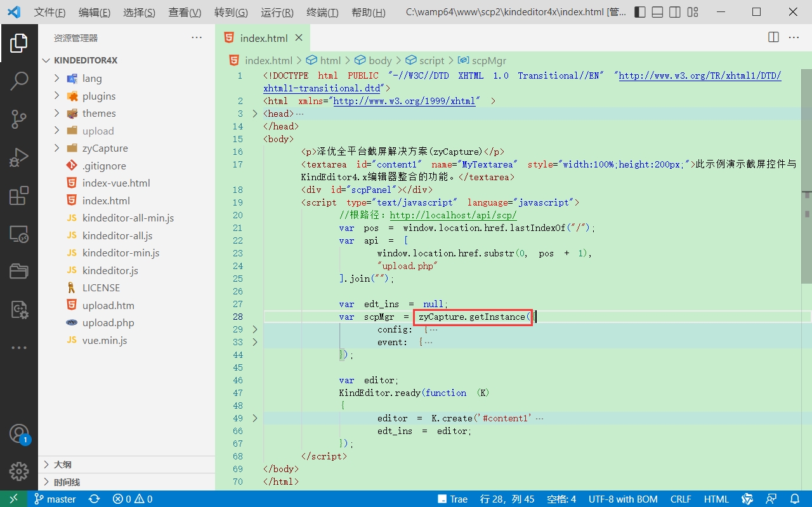Click the split editor right icon
The height and width of the screenshot is (507, 812).
[773, 37]
